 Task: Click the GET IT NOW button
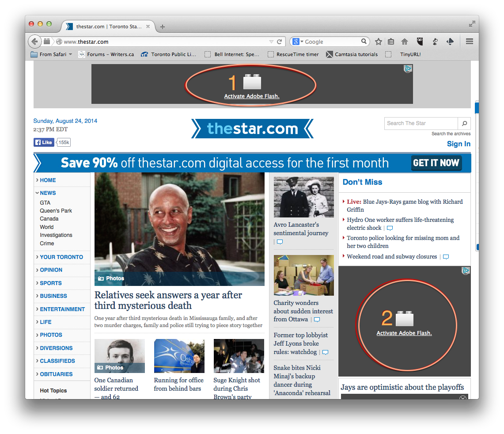click(436, 163)
